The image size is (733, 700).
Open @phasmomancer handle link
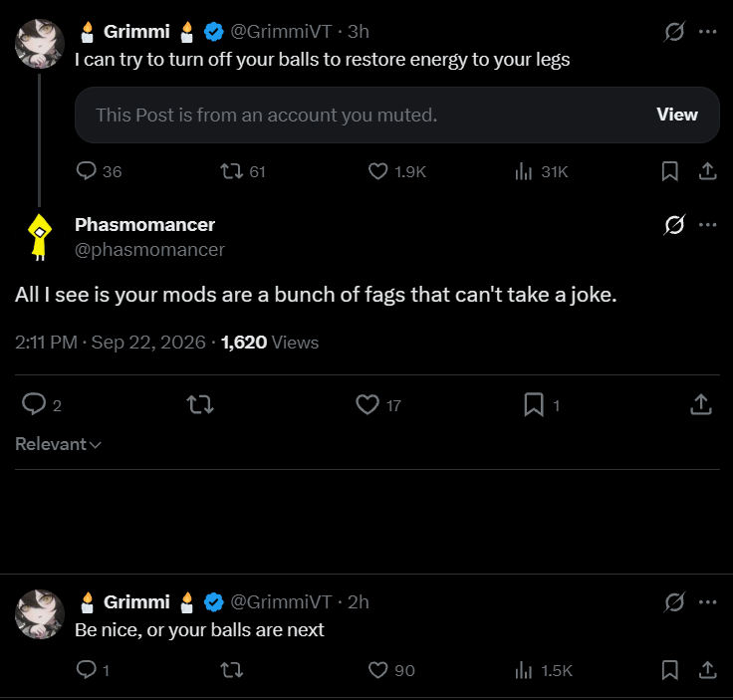(149, 250)
